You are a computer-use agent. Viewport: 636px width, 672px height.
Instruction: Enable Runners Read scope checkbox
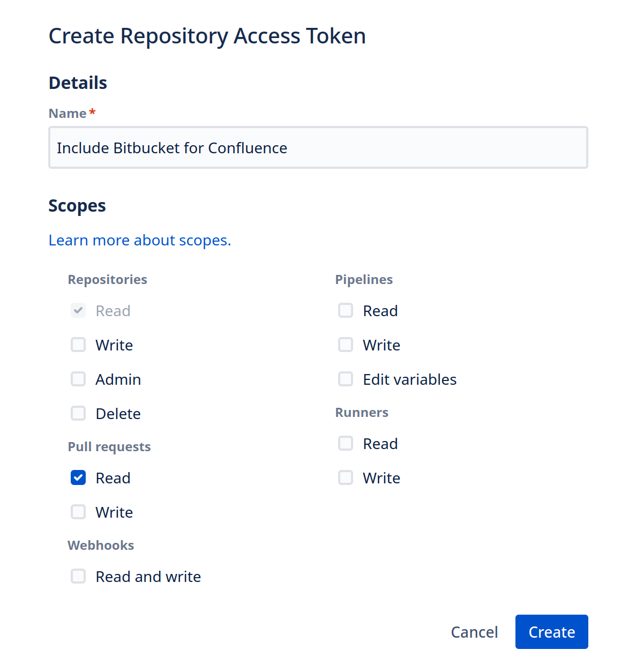tap(346, 443)
